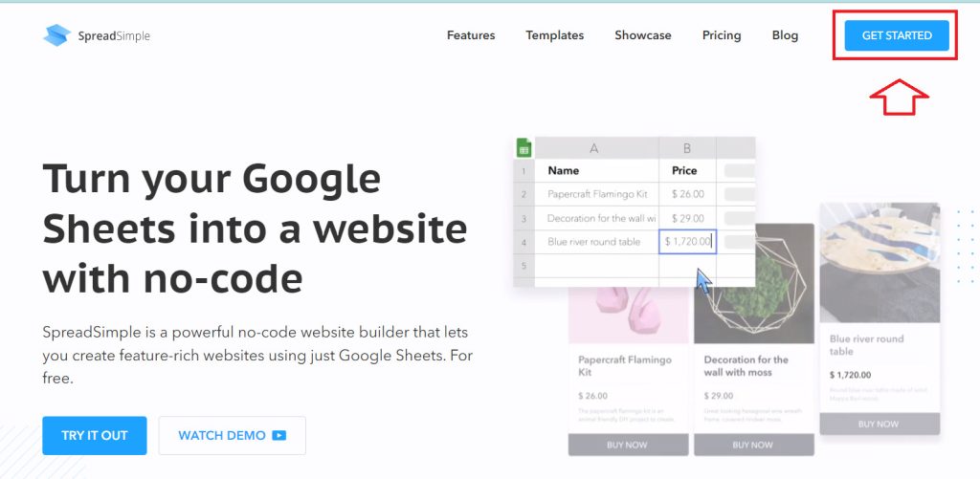The width and height of the screenshot is (980, 479).
Task: Open the Features menu item
Action: click(x=471, y=35)
